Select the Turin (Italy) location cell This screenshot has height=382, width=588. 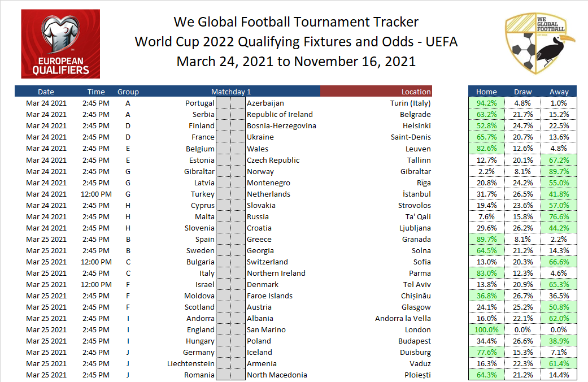[410, 103]
